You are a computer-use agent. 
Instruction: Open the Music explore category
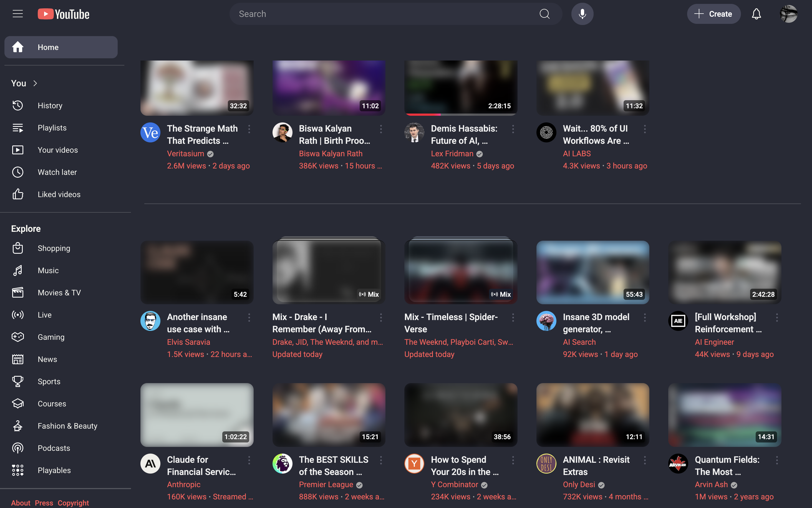click(x=48, y=270)
